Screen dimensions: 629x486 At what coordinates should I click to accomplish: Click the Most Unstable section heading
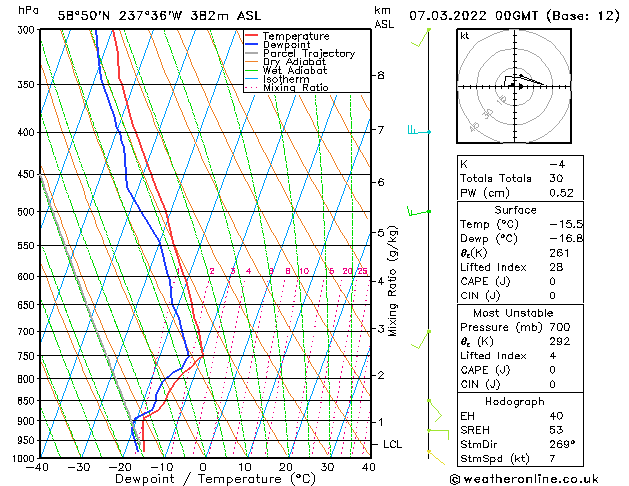513,313
